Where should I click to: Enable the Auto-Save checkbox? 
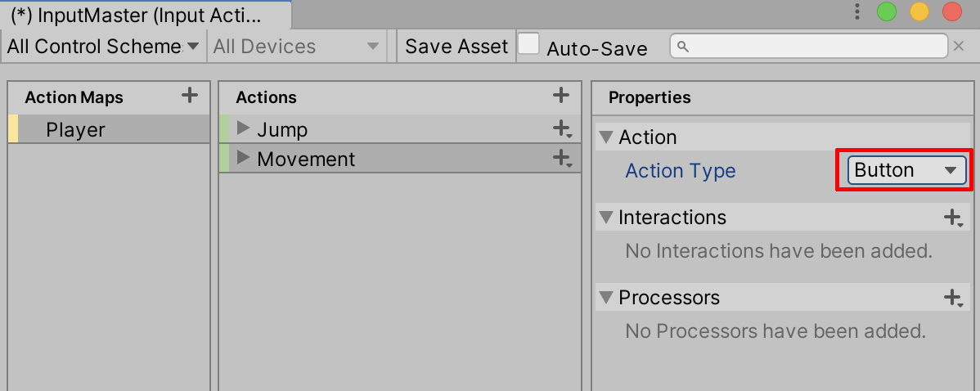click(529, 45)
